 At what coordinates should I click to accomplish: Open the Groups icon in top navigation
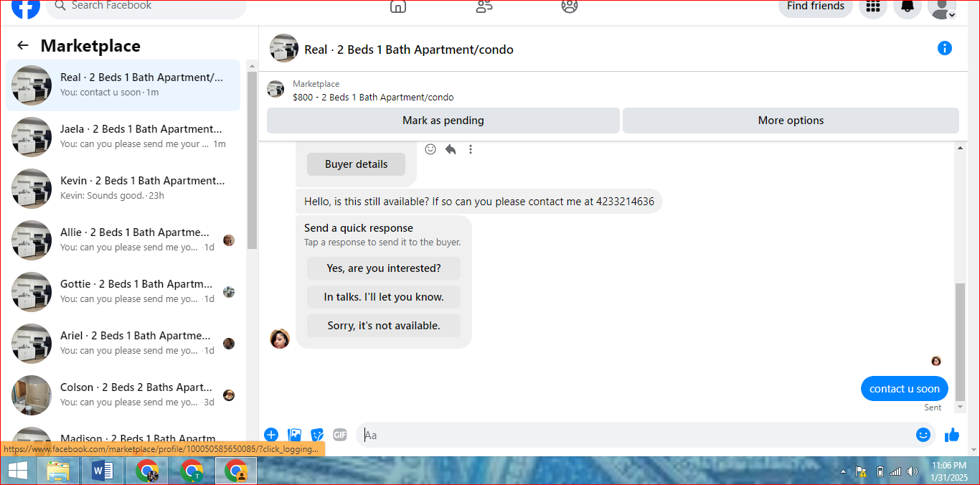pyautogui.click(x=570, y=6)
